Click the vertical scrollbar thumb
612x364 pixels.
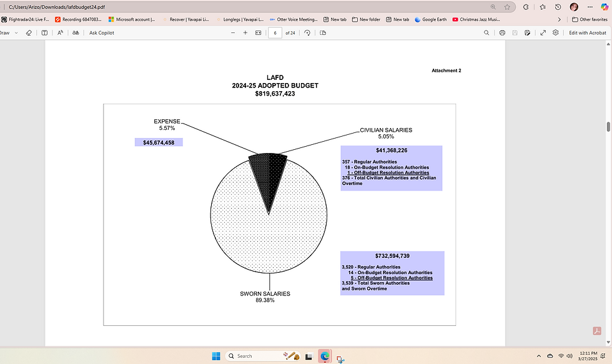point(608,127)
